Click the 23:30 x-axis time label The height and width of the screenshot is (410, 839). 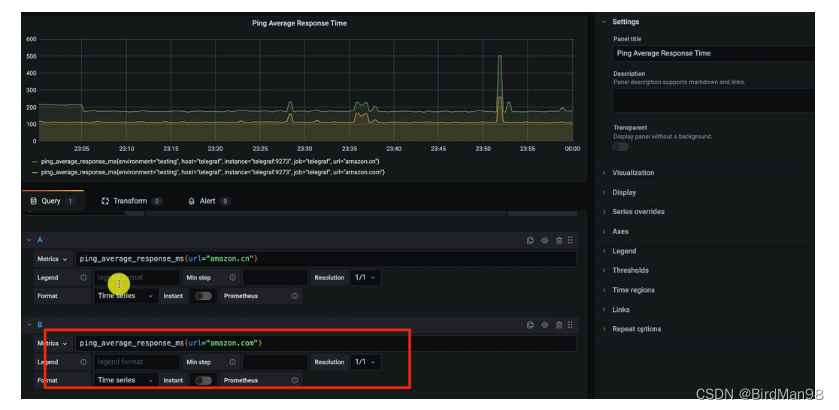coord(304,149)
